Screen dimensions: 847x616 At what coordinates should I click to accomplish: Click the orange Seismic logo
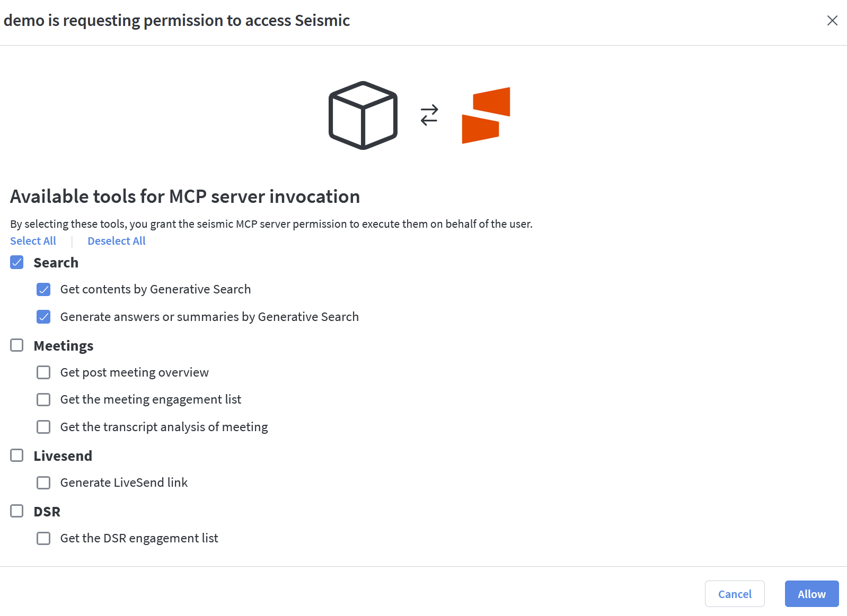pos(486,115)
